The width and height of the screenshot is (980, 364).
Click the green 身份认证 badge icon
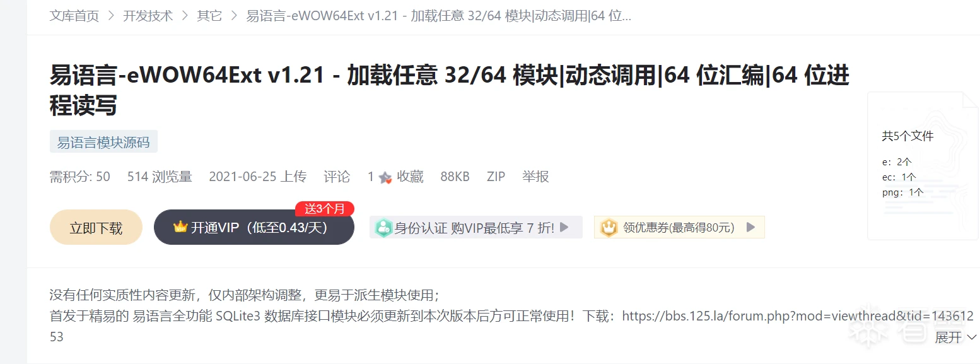point(383,228)
